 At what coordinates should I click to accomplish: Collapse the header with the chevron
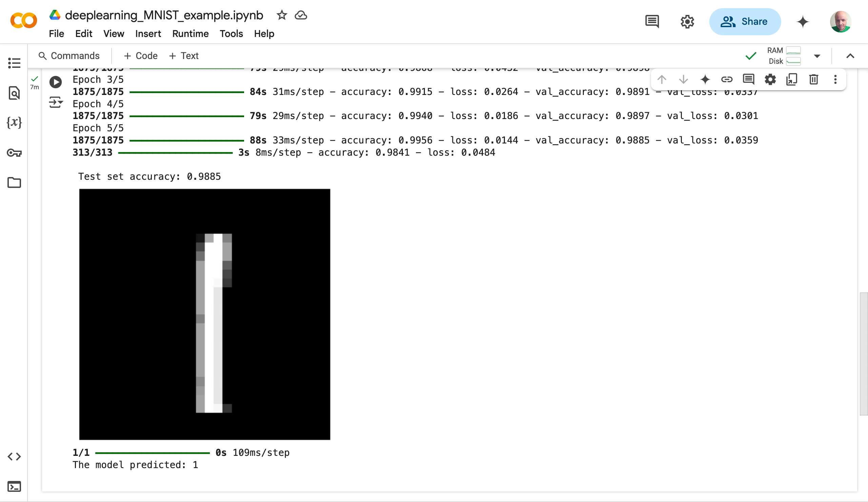coord(850,56)
